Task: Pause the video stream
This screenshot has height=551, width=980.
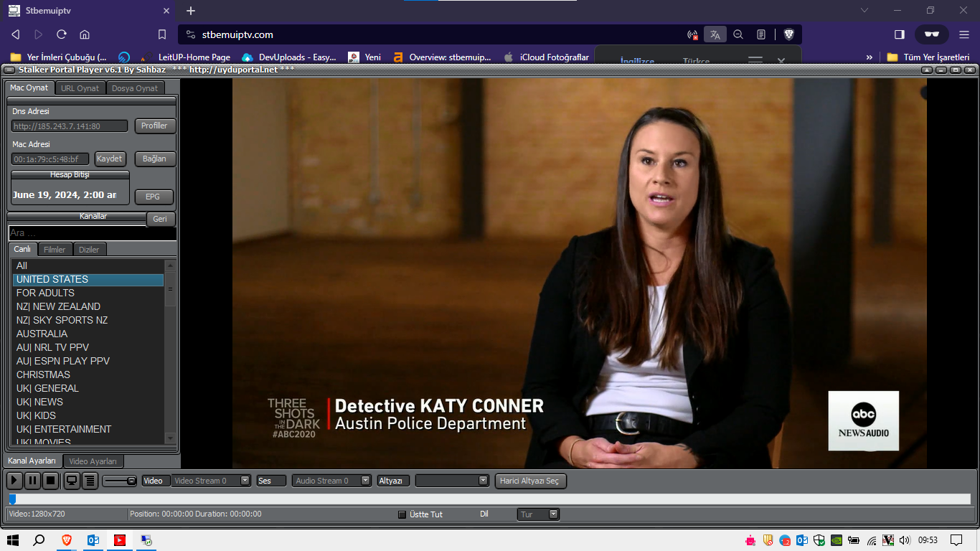Action: (33, 481)
